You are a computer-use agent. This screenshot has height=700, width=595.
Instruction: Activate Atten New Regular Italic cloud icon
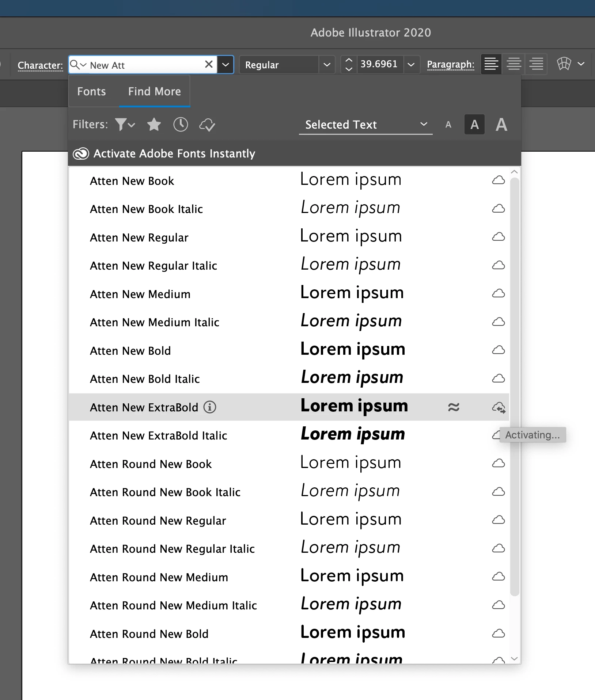tap(499, 265)
